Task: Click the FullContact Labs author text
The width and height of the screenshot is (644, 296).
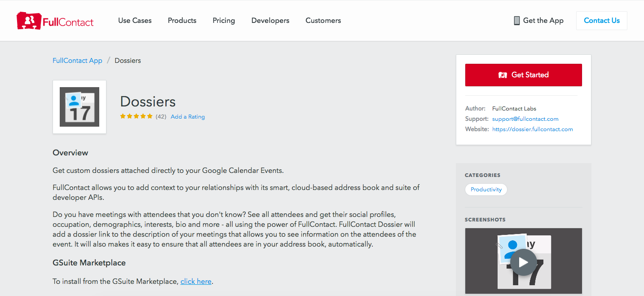Action: click(x=514, y=109)
